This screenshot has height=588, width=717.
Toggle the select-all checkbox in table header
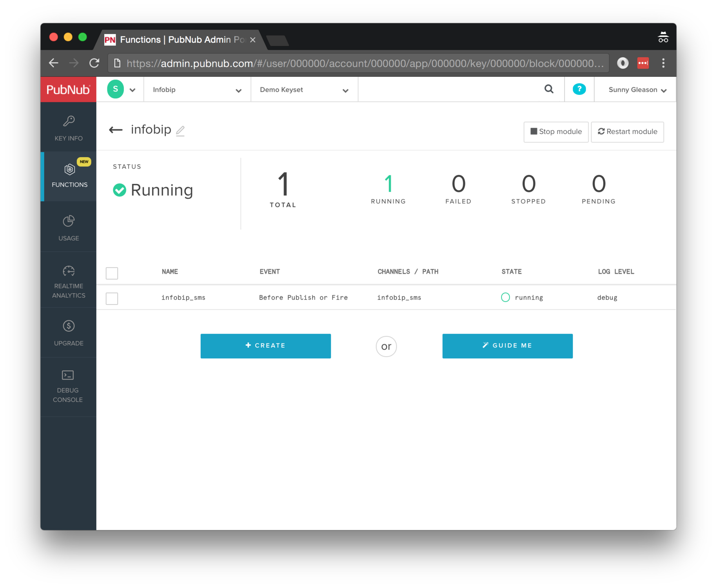tap(112, 273)
